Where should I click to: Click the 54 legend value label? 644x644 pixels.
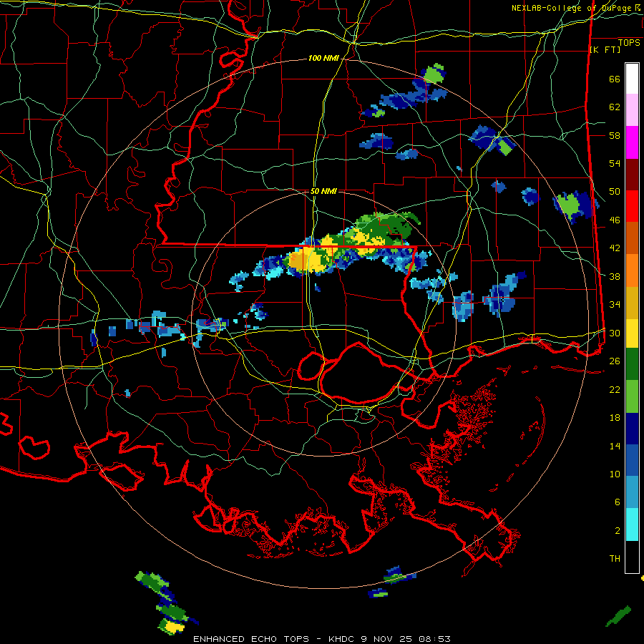pyautogui.click(x=615, y=163)
